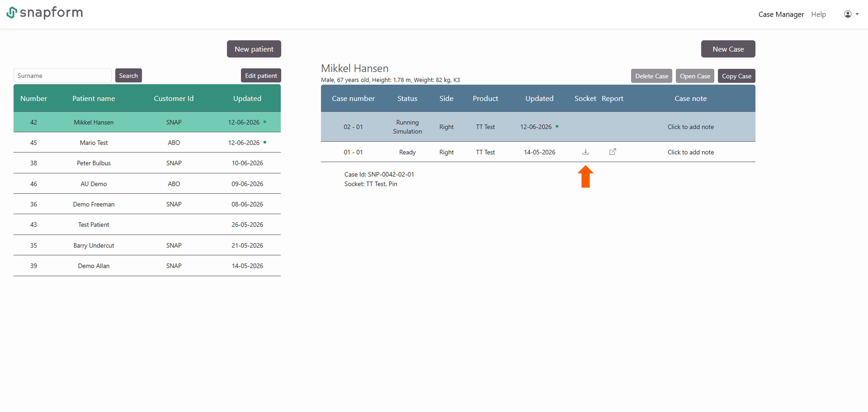Viewport: 868px width, 412px height.
Task: Click date 10-06-2026 for Peter Bulbus
Action: [247, 163]
